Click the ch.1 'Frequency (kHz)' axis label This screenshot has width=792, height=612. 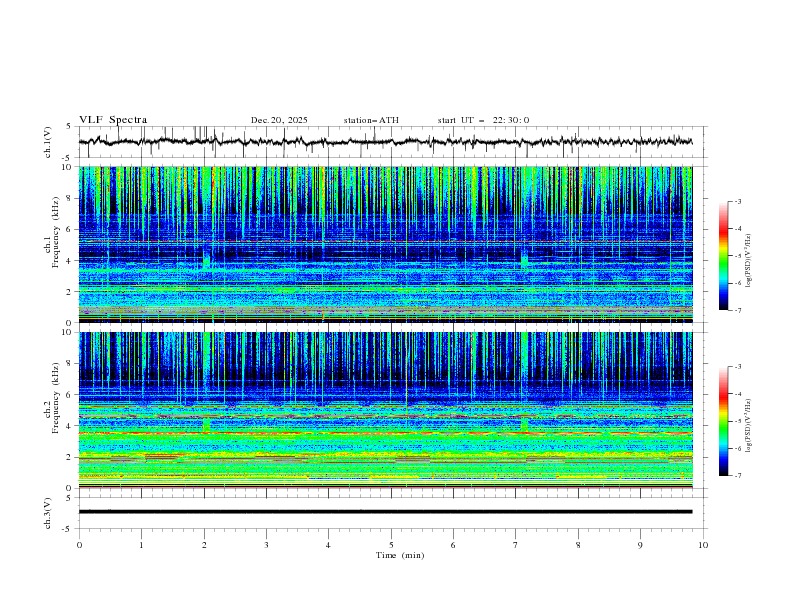point(55,232)
